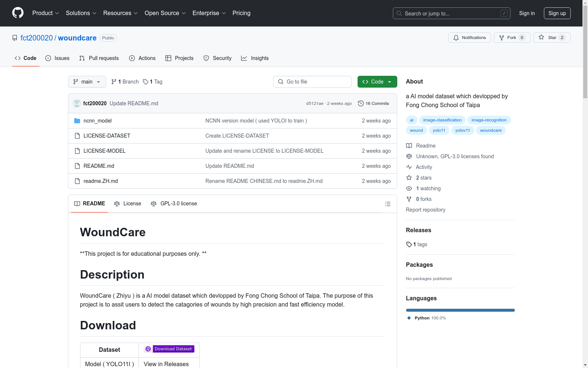This screenshot has height=368, width=588.
Task: Click the image-classification topic tag
Action: pyautogui.click(x=442, y=120)
